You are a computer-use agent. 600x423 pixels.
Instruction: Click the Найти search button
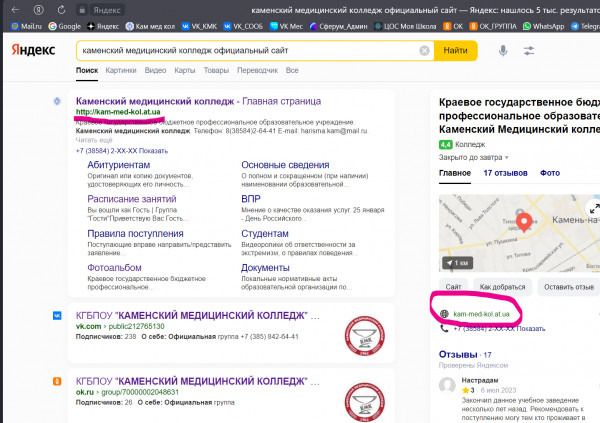(x=455, y=51)
